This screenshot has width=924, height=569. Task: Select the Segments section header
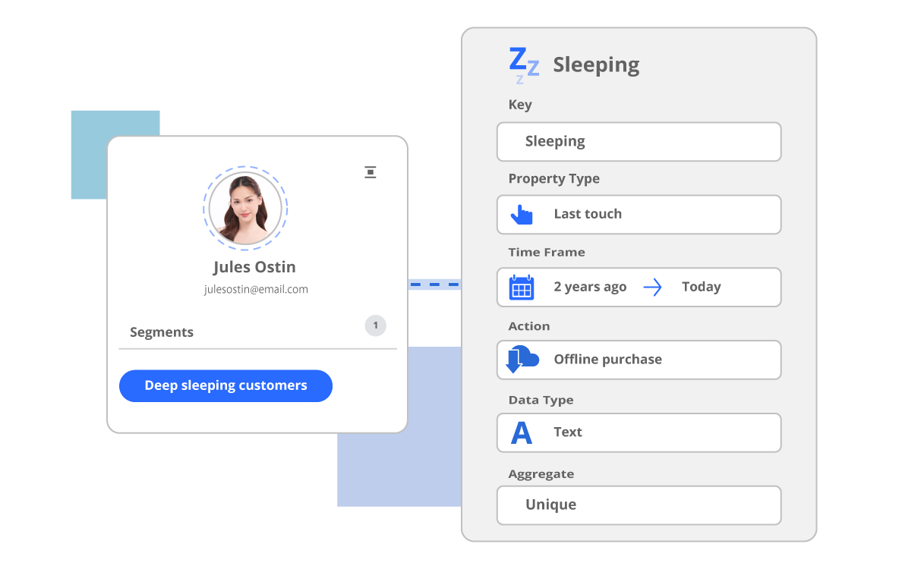[162, 332]
